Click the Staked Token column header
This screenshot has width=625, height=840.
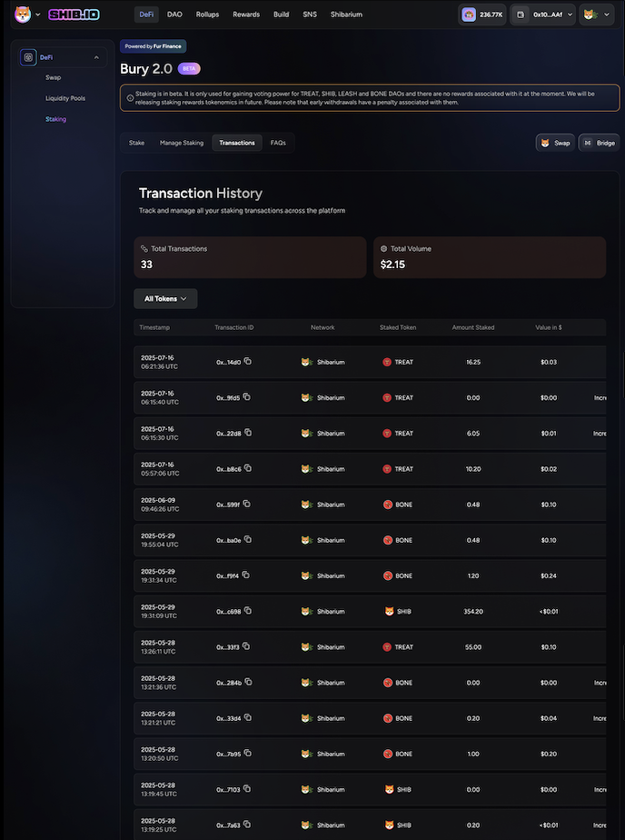click(x=398, y=327)
